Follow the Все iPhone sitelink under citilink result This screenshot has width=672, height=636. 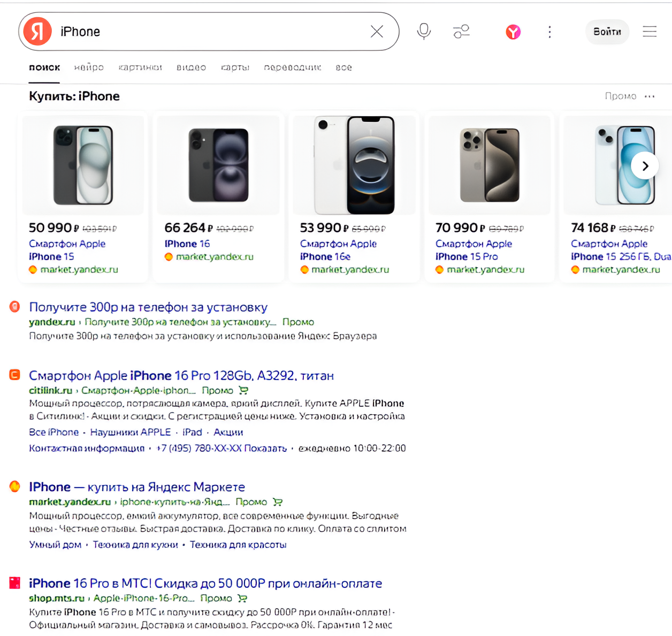coord(54,432)
